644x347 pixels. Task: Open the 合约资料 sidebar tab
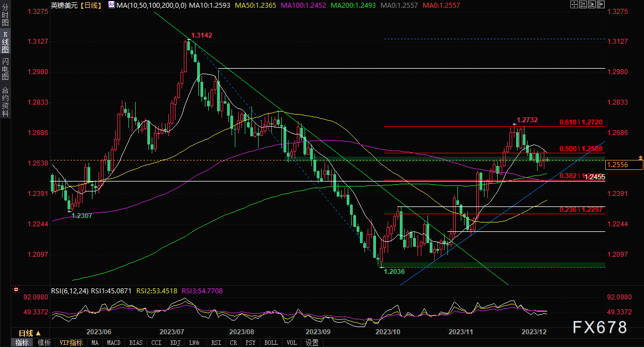pos(5,102)
